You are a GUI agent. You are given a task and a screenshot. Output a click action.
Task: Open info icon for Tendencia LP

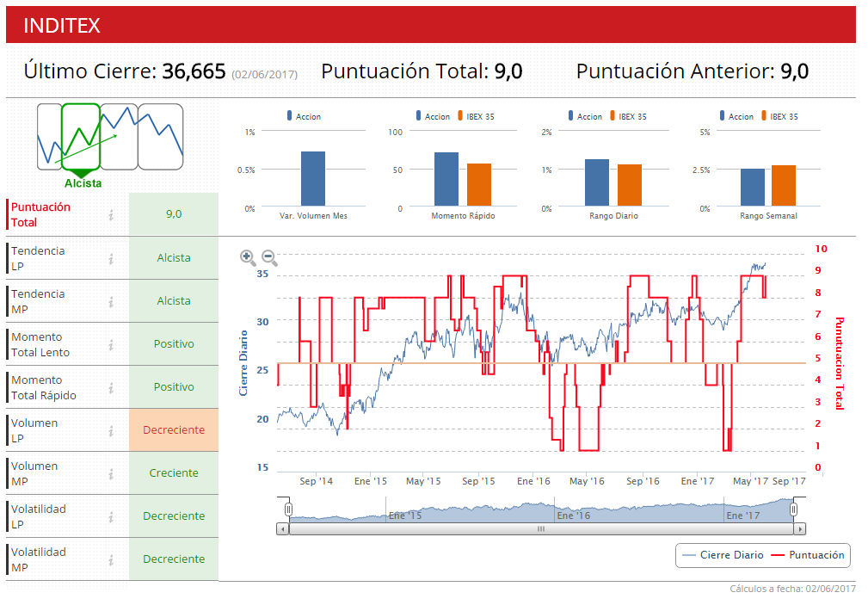[111, 259]
